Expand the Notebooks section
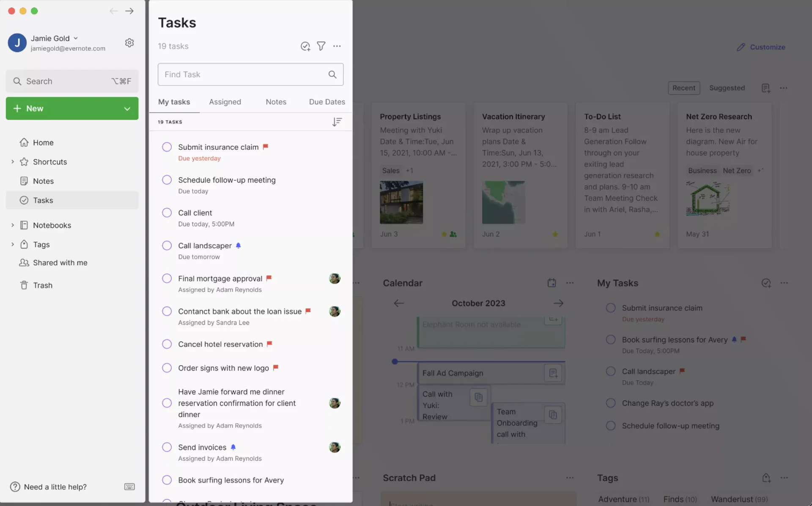The width and height of the screenshot is (812, 506). [x=12, y=225]
